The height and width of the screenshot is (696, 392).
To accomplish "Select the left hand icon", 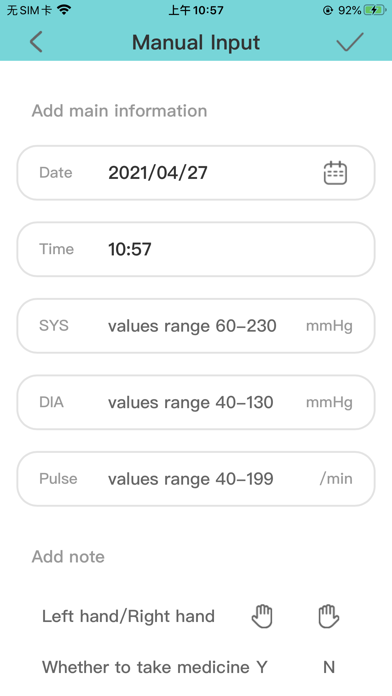I will 262,616.
